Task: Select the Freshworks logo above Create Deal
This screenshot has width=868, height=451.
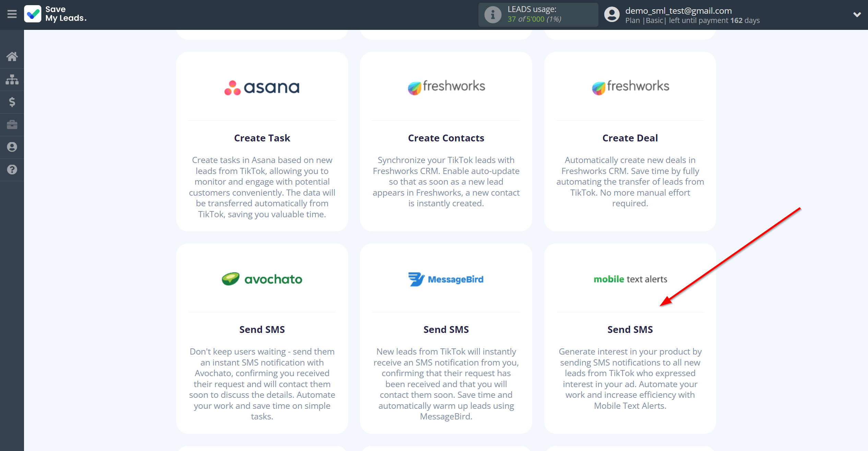Action: (x=630, y=87)
